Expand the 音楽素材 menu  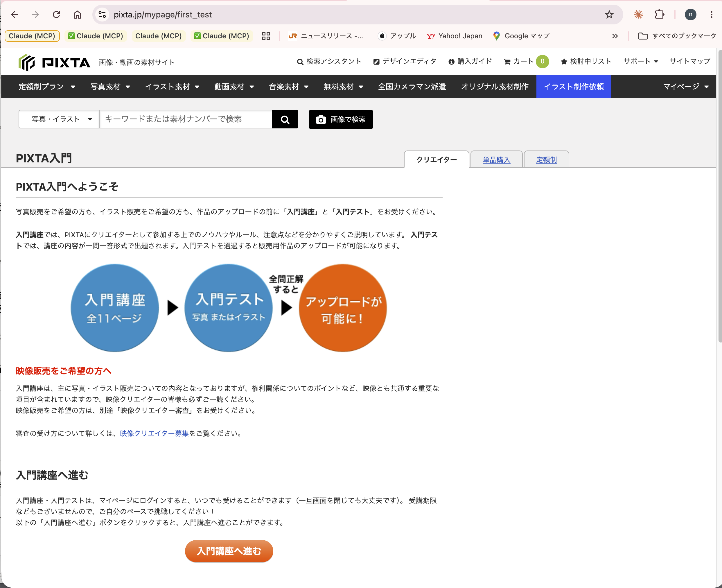tap(288, 87)
